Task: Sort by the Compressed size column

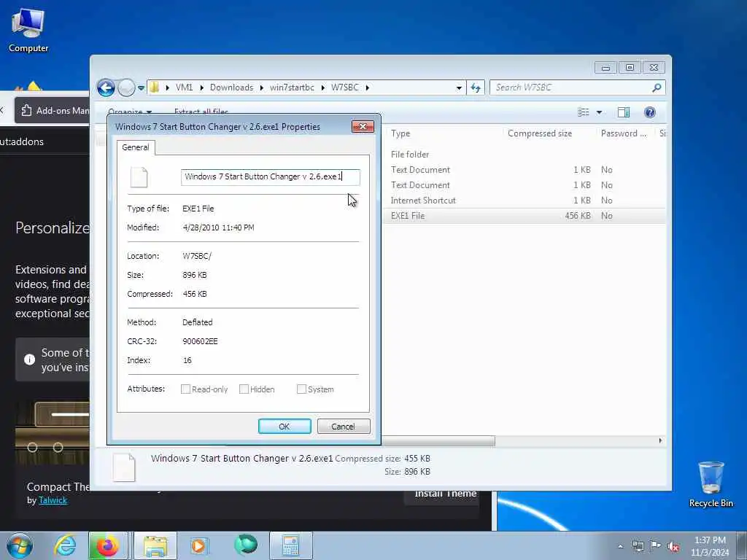Action: coord(540,134)
